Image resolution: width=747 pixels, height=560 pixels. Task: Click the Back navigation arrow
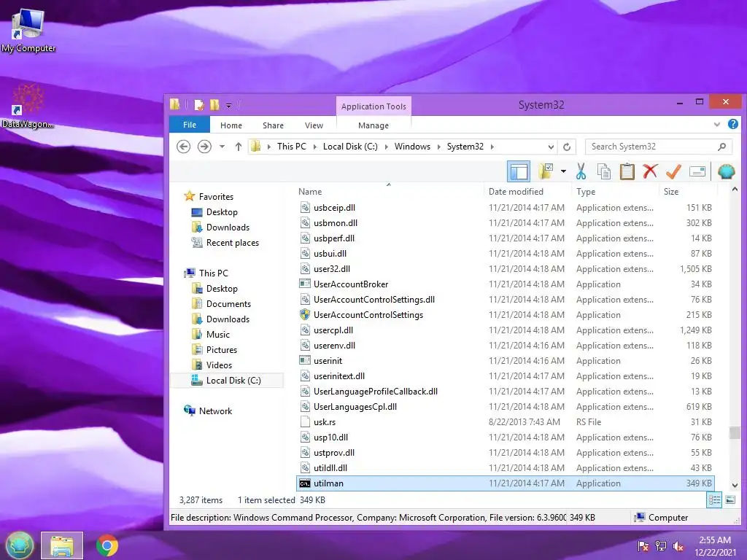pos(183,147)
